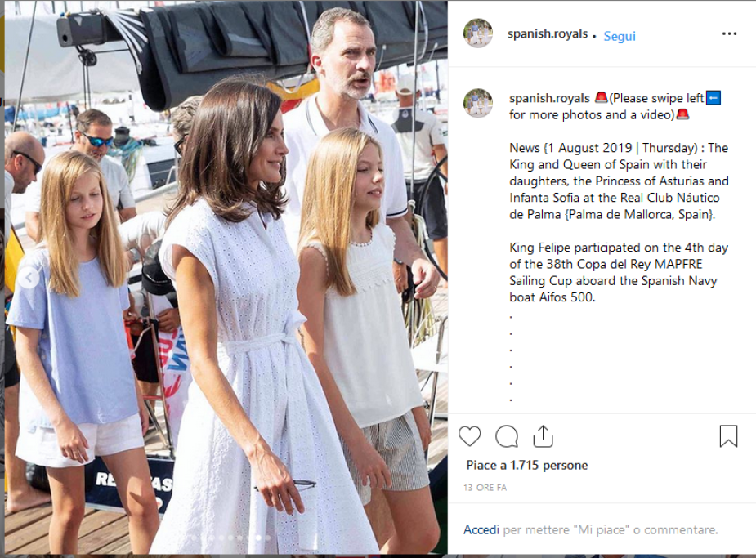Screen dimensions: 756x558
Task: Open the three-dot more options menu
Action: [729, 33]
